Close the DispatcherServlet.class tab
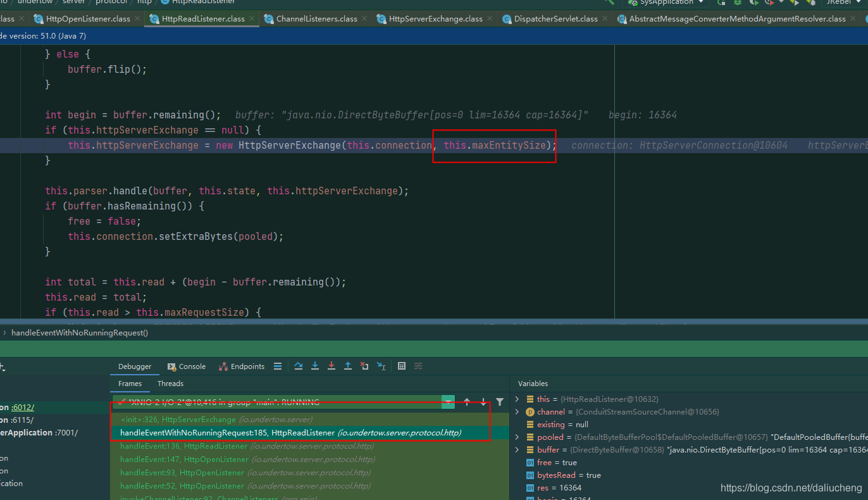The width and height of the screenshot is (868, 500). [605, 19]
